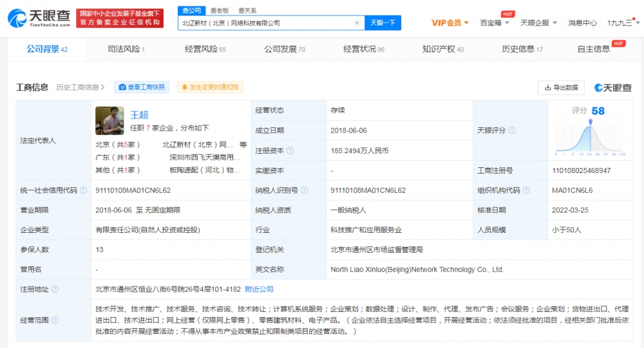Viewport: 644px width, 348px height.
Task: Switch to the 公司背景 tab
Action: click(x=47, y=50)
